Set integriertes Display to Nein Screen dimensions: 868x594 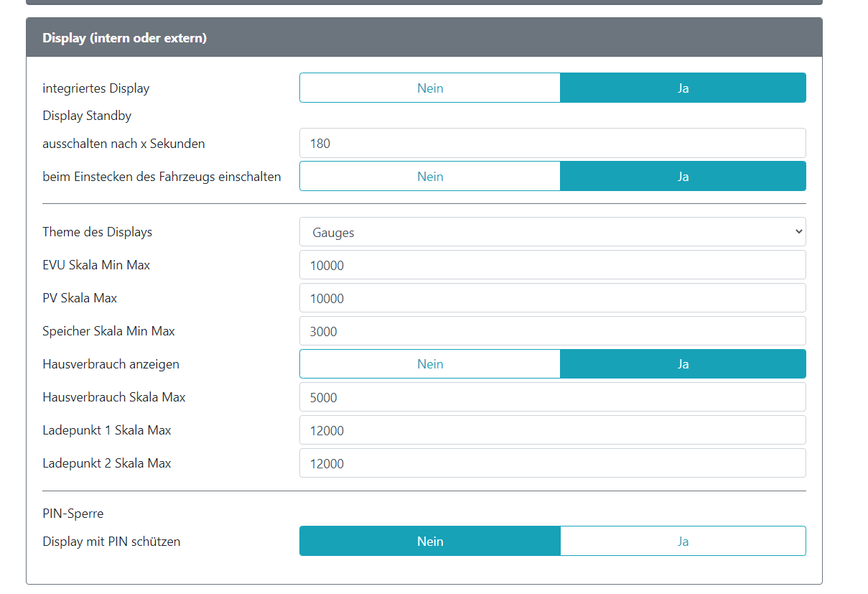pos(429,88)
